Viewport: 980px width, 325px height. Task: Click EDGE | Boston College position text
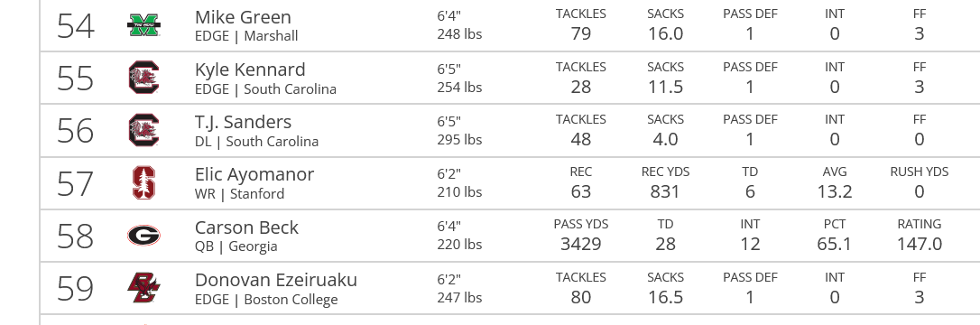266,300
